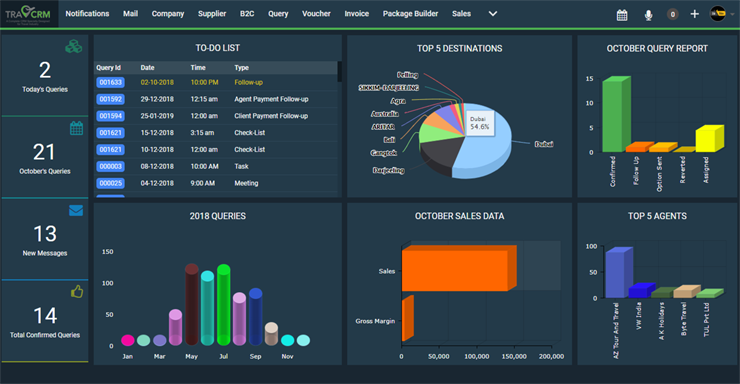Open the Sales menu
The height and width of the screenshot is (384, 740).
[461, 14]
